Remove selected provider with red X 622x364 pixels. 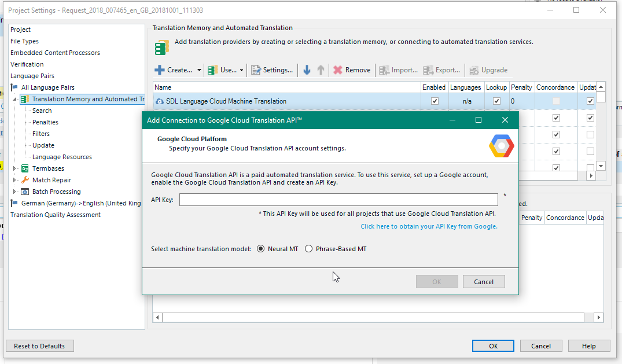[338, 70]
